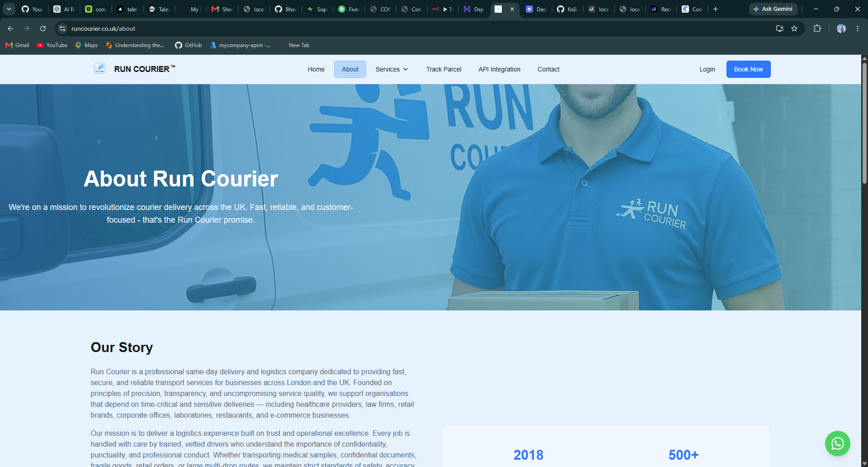The width and height of the screenshot is (868, 467).
Task: Switch to the ChatGPT 'AI R' tab
Action: pyautogui.click(x=64, y=9)
